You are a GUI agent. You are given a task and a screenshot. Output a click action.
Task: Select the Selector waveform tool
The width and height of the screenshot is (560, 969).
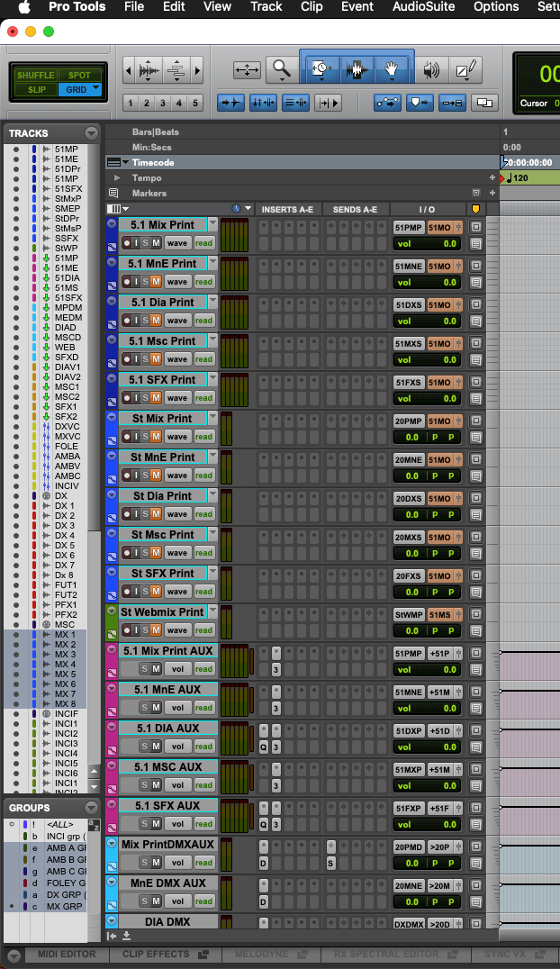click(x=357, y=69)
